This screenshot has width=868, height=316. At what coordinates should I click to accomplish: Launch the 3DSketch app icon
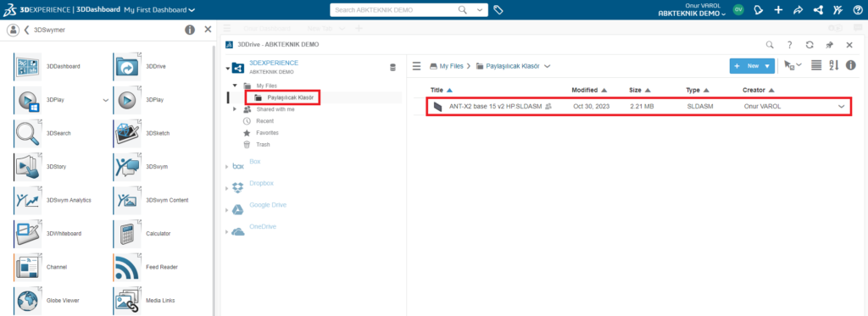click(128, 133)
